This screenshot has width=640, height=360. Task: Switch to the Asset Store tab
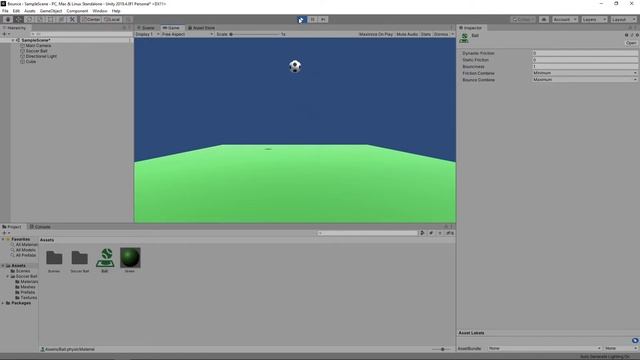click(202, 28)
